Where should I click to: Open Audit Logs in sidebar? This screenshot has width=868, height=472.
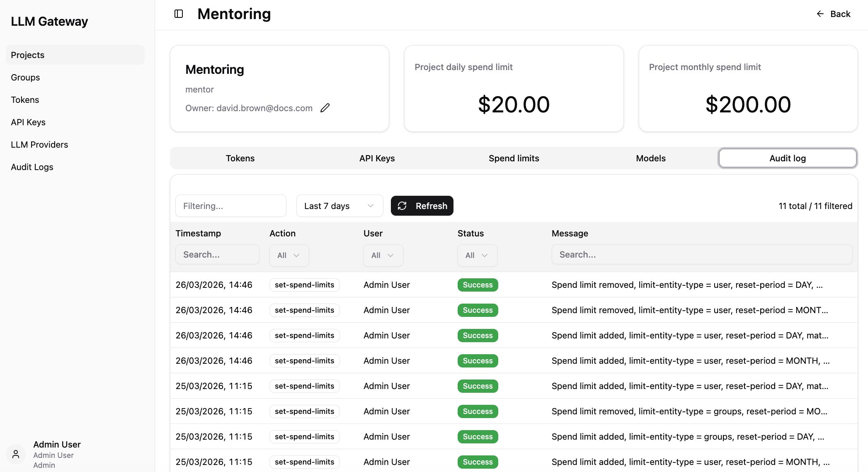tap(75, 167)
